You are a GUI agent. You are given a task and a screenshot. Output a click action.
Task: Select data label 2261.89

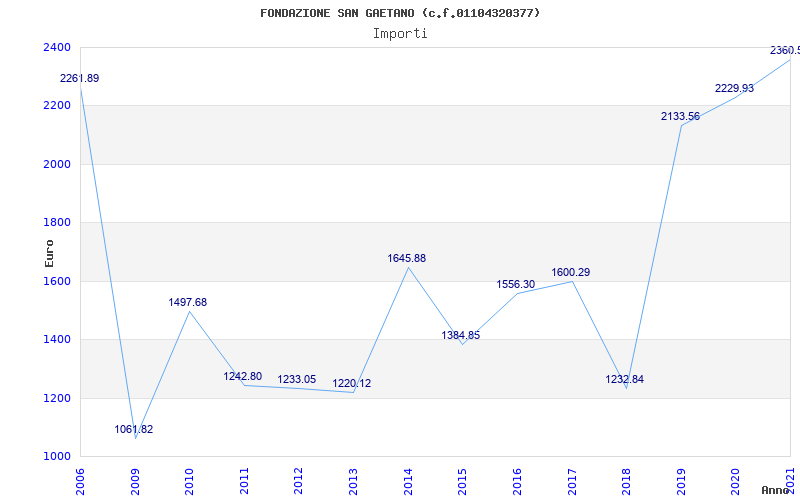[80, 79]
